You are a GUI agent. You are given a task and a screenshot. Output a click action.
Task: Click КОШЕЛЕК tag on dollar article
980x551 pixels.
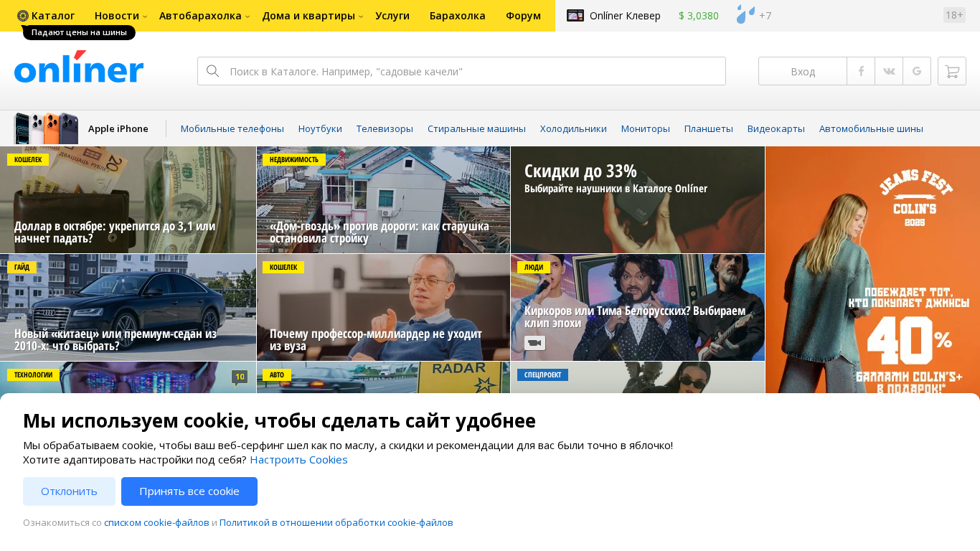pyautogui.click(x=28, y=159)
